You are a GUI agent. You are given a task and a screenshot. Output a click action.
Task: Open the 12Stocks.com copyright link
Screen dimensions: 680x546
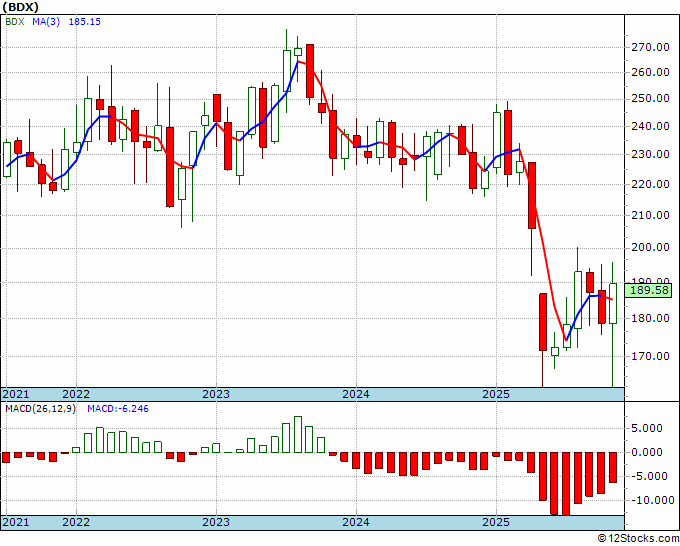tap(638, 539)
